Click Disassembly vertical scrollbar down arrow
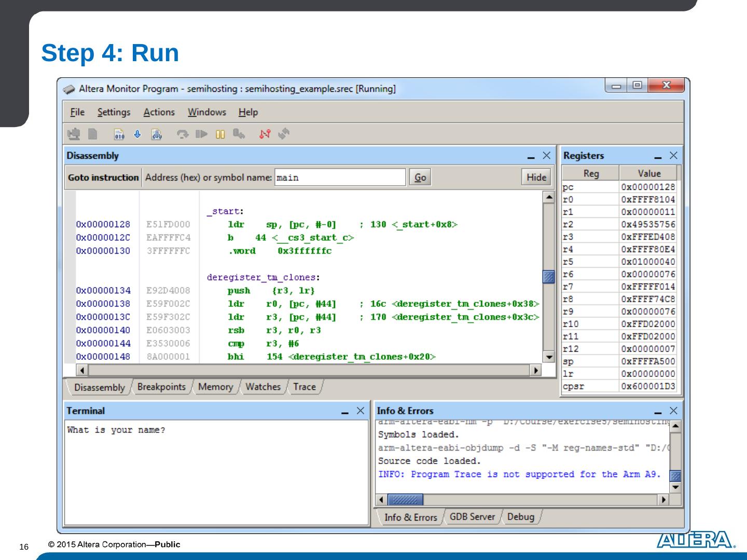The height and width of the screenshot is (560, 747). [x=548, y=357]
